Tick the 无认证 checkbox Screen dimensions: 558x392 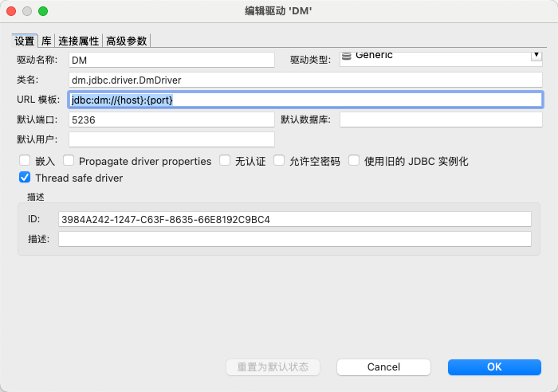pyautogui.click(x=225, y=160)
